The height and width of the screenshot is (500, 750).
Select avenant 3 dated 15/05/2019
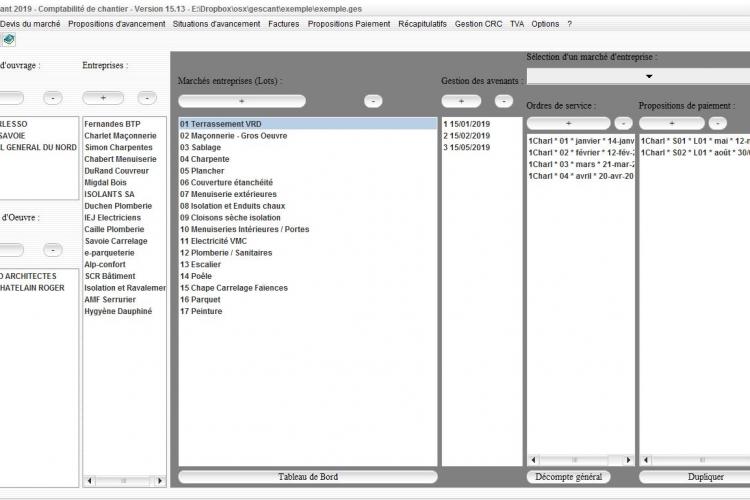tap(482, 147)
